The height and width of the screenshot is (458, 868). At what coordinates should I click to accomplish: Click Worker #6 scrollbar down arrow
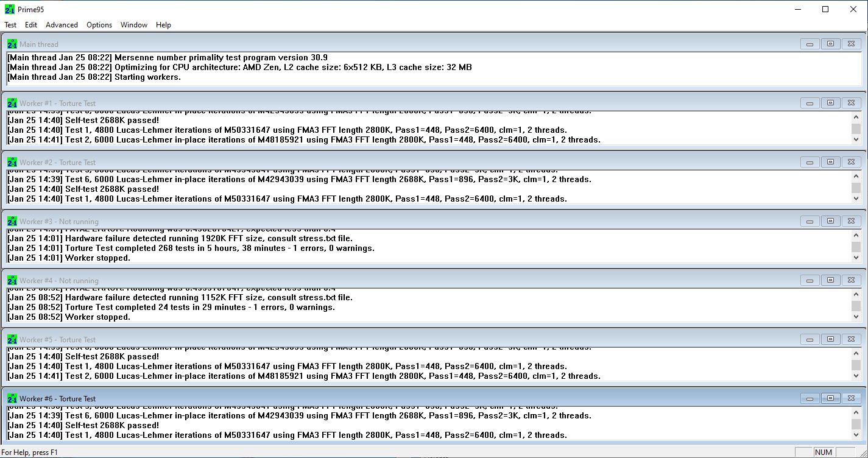pyautogui.click(x=856, y=434)
